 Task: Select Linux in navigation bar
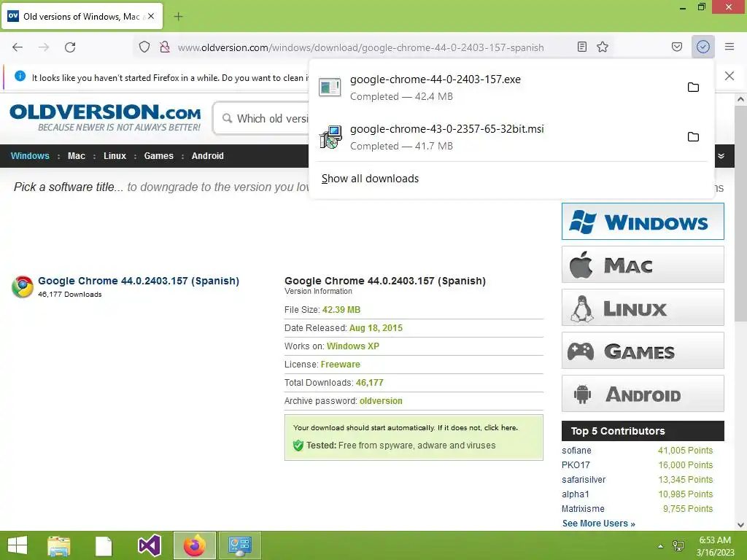115,156
